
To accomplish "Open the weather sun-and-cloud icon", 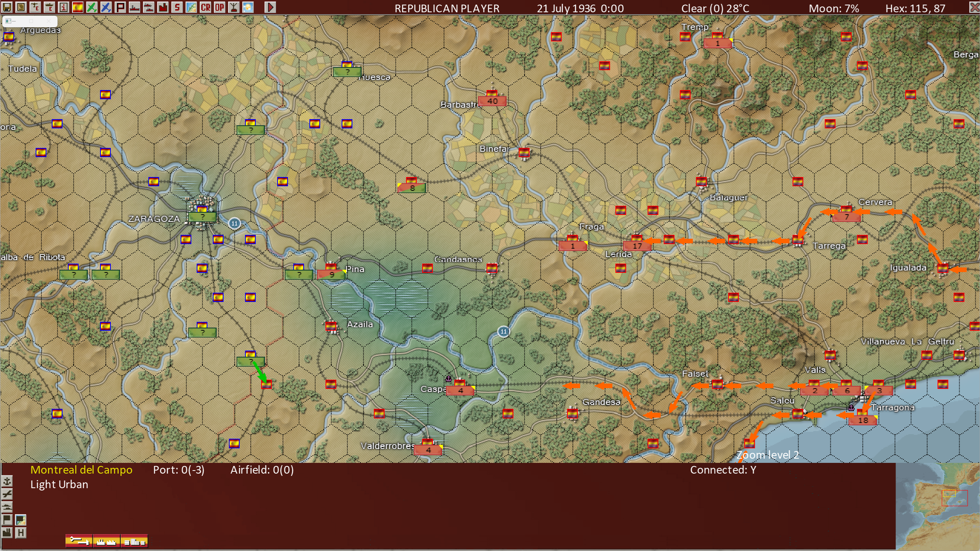I will pos(248,7).
